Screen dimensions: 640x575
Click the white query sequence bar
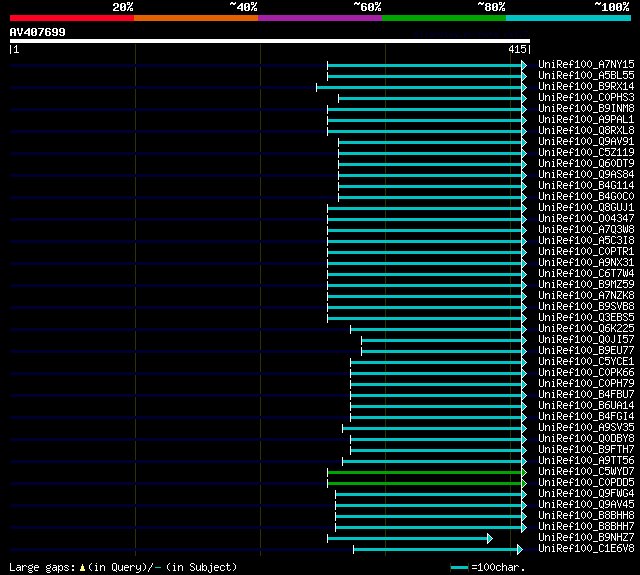(x=270, y=41)
